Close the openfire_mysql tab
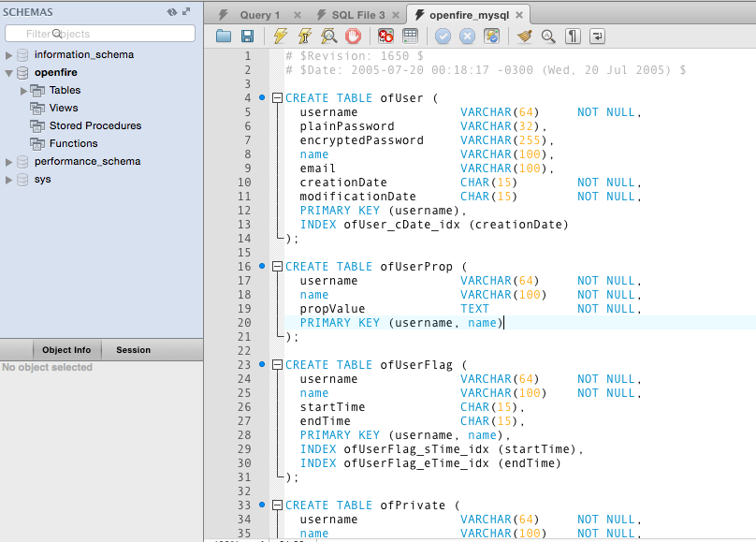Screen dimensions: 756x542 519,15
